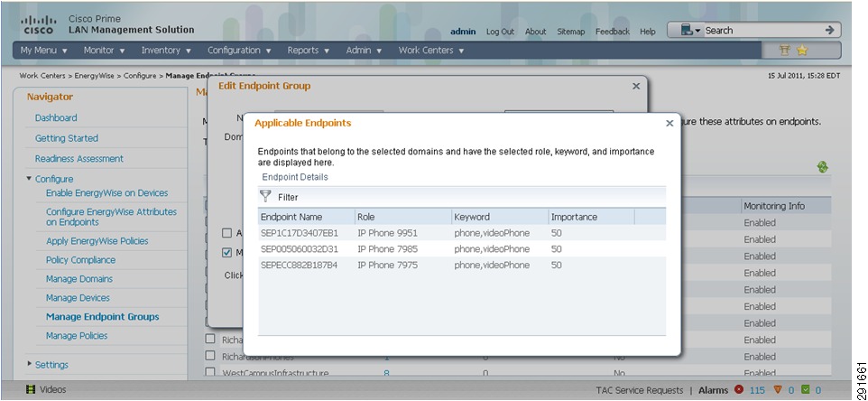
Task: Click the admin user link
Action: click(x=463, y=32)
